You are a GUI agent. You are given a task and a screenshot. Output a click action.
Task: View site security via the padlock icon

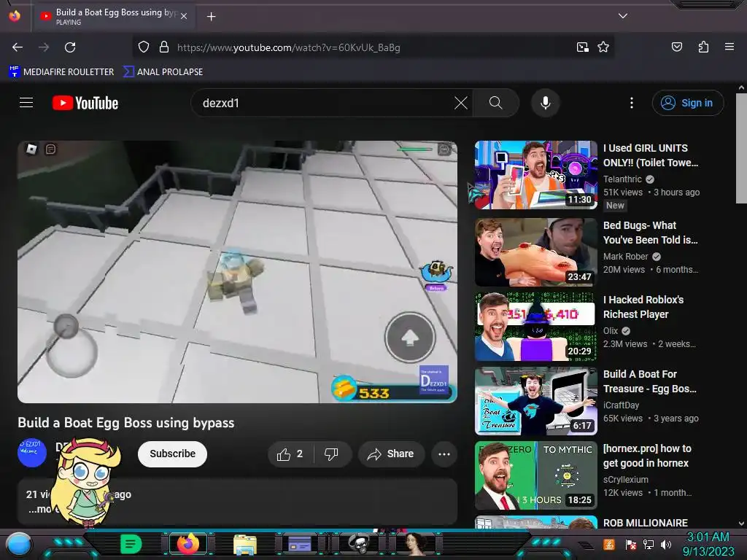coord(164,47)
